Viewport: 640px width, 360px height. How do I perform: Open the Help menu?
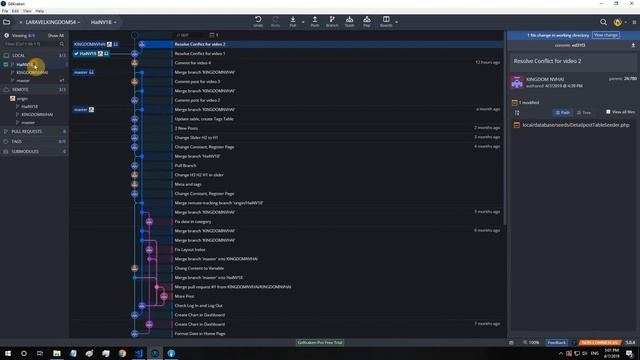(x=40, y=11)
